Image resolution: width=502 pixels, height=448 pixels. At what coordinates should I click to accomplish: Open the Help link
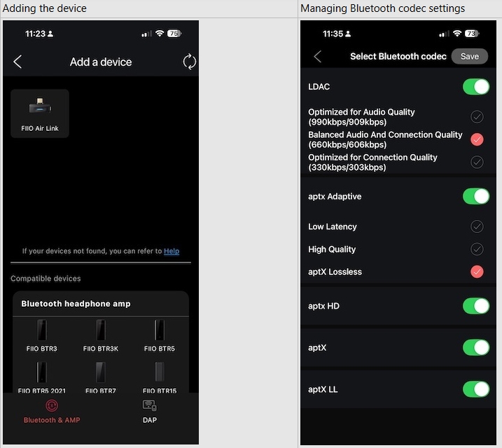[x=172, y=251]
